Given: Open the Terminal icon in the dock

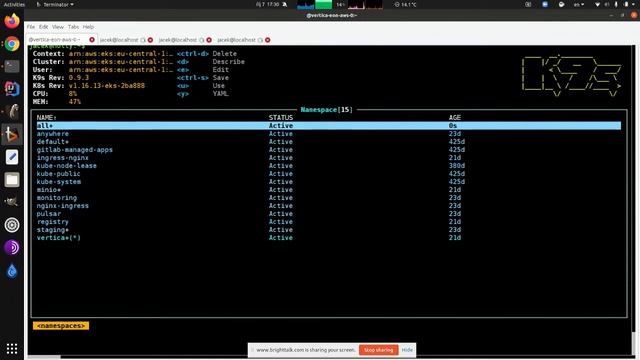Looking at the screenshot, I should click(x=12, y=66).
